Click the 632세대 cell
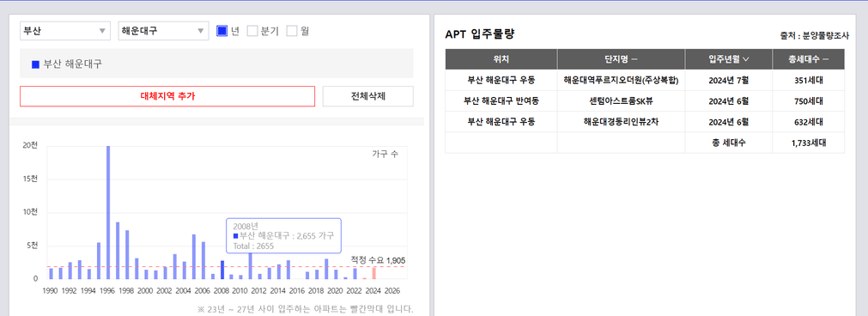 tap(808, 122)
